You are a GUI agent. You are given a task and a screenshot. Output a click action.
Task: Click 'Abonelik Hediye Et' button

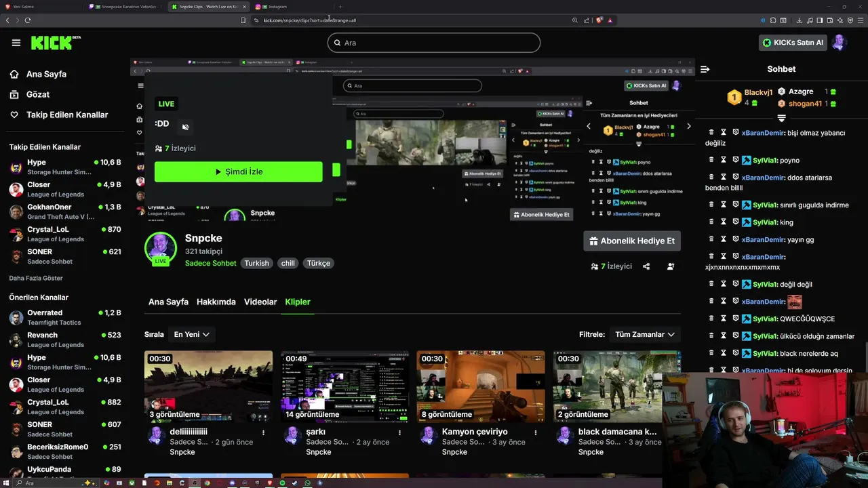[x=632, y=241]
